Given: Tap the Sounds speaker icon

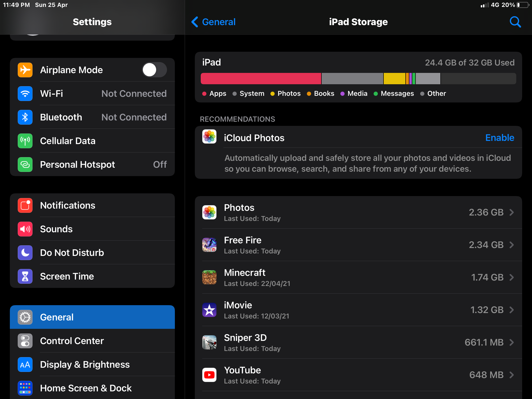Looking at the screenshot, I should [25, 229].
